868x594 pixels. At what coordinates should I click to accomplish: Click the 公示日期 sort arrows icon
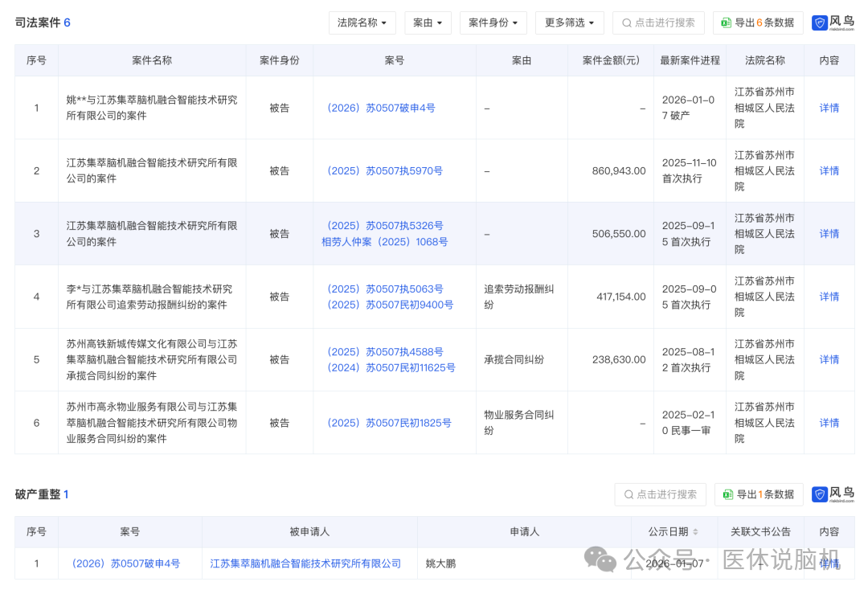coord(695,532)
